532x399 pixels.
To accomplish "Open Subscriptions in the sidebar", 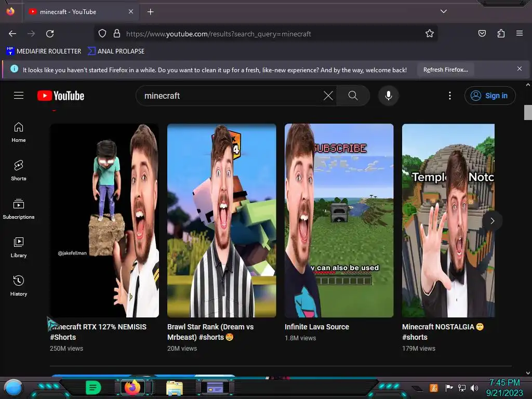I will pyautogui.click(x=19, y=209).
